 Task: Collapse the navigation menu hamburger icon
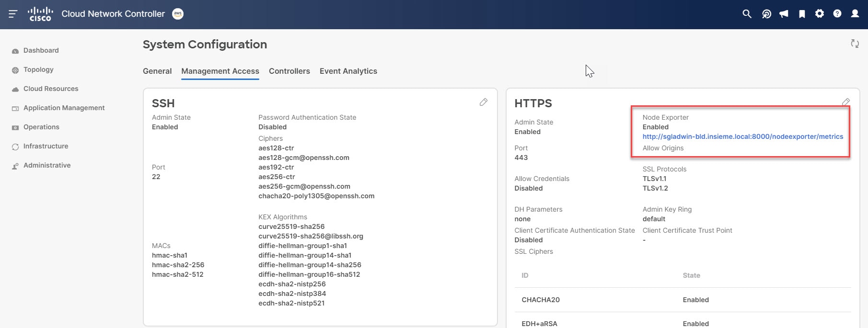pyautogui.click(x=13, y=14)
